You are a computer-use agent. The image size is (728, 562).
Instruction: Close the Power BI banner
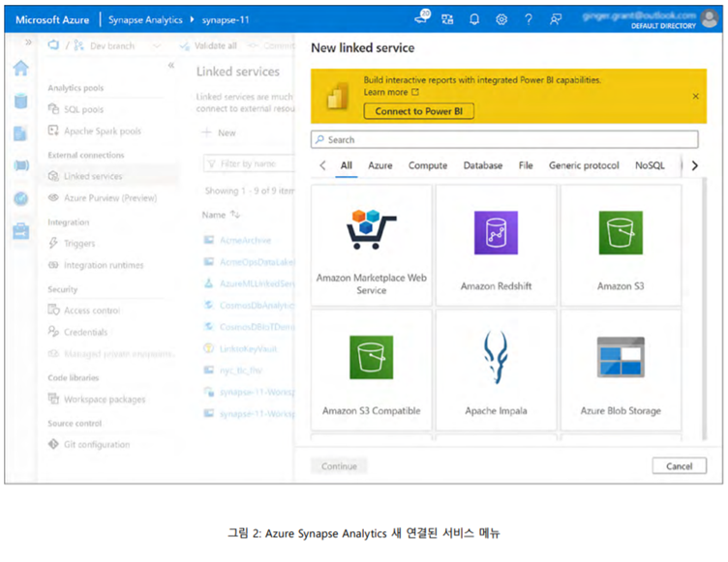[x=695, y=96]
